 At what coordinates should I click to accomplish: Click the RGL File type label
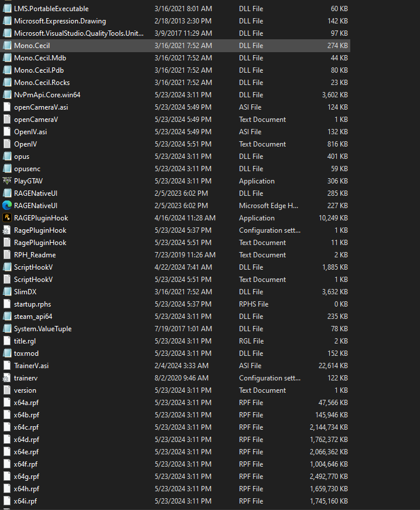251,341
